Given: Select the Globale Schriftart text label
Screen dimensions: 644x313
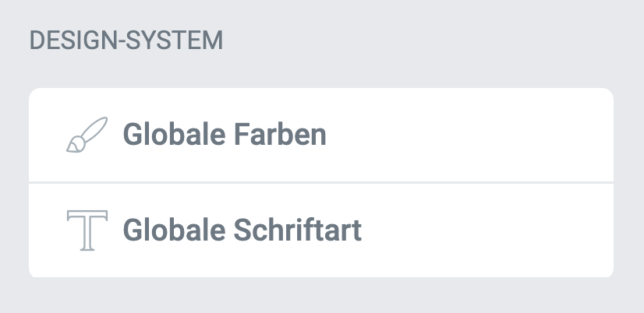Looking at the screenshot, I should [242, 230].
